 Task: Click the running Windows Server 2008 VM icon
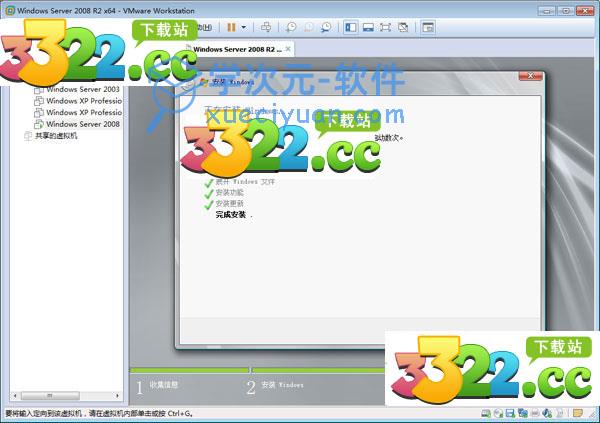(x=39, y=124)
